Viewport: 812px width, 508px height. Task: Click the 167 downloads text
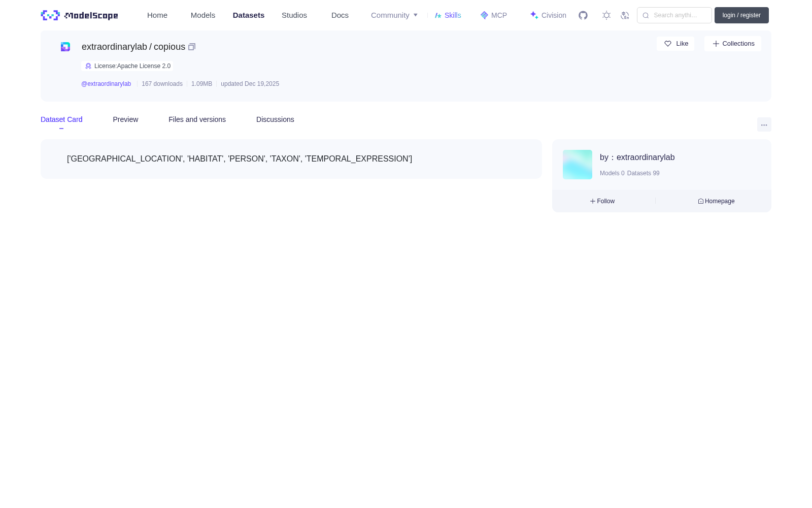point(162,84)
